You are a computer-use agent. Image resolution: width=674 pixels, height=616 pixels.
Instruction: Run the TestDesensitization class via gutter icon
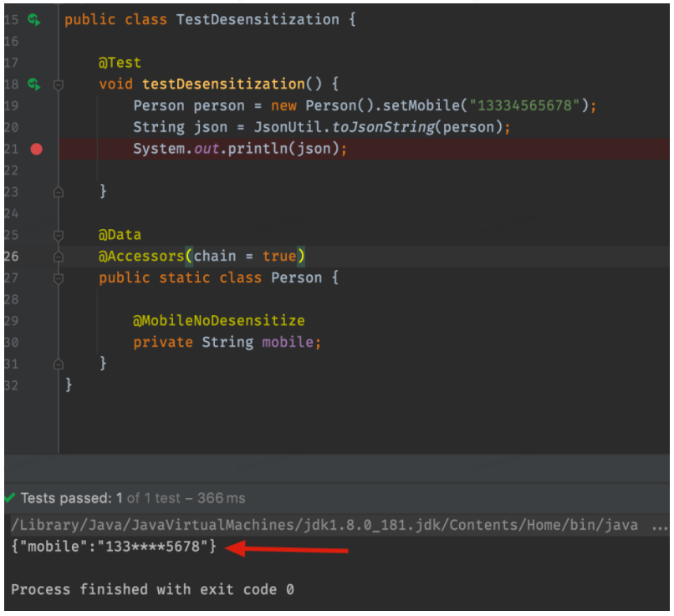(x=34, y=20)
